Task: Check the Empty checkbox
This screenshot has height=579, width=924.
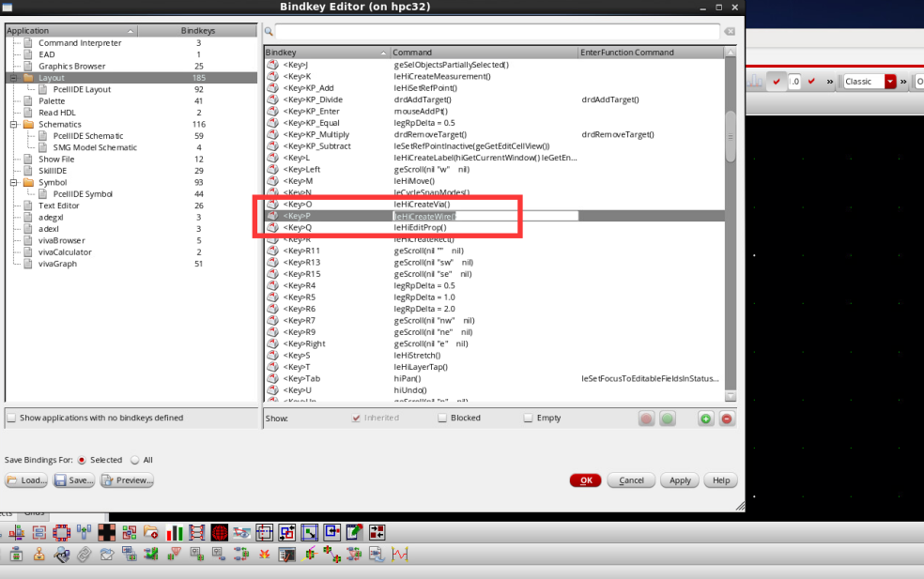Action: pos(528,418)
